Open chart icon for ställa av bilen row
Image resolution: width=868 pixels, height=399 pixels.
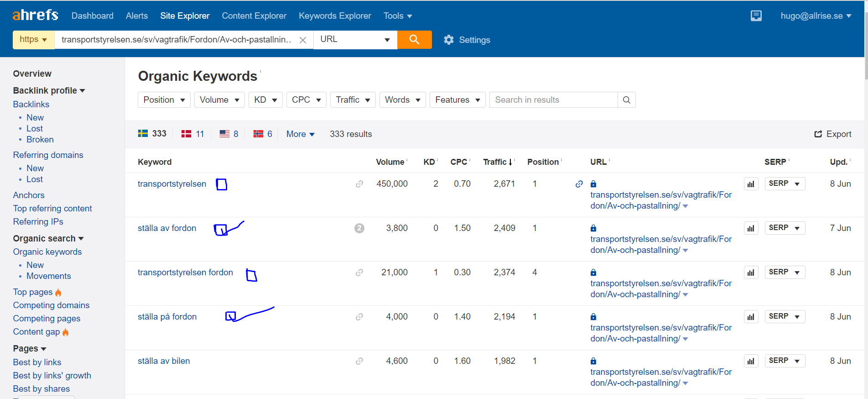click(751, 361)
